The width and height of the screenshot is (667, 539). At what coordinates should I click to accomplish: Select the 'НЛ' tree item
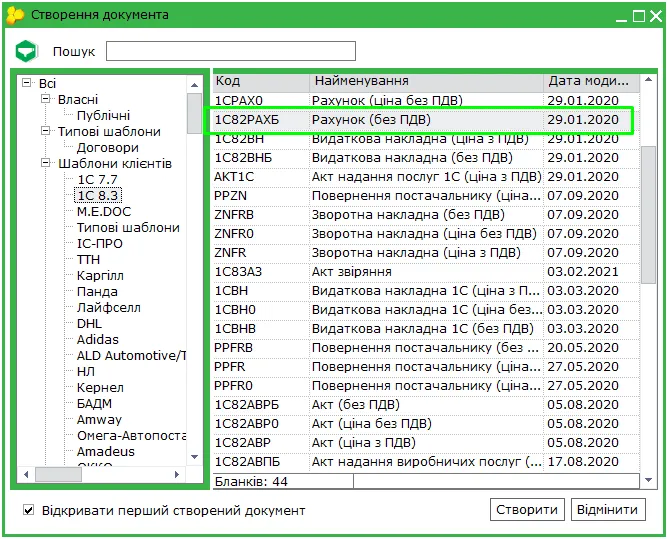[x=86, y=372]
